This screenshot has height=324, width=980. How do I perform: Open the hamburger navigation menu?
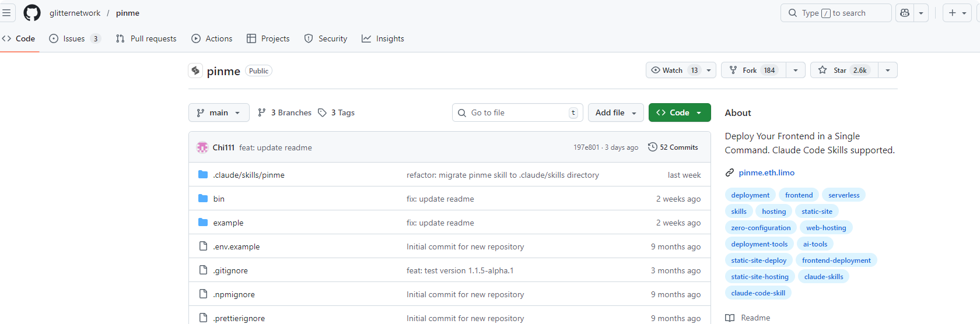click(x=7, y=13)
